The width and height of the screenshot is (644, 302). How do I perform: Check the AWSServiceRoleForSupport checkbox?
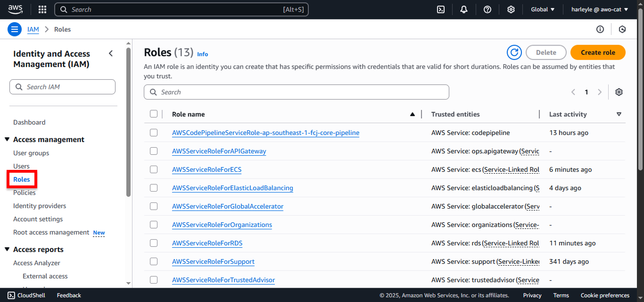[154, 261]
